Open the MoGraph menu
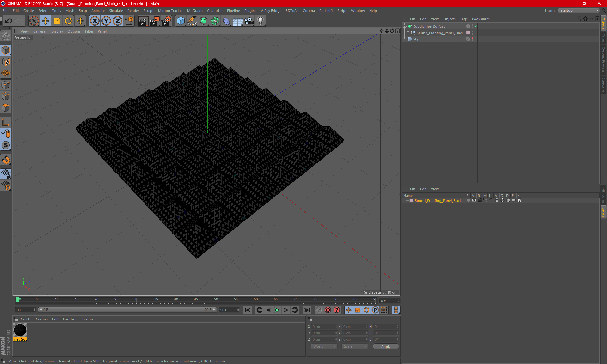Viewport: 607px width, 364px height. click(x=195, y=11)
